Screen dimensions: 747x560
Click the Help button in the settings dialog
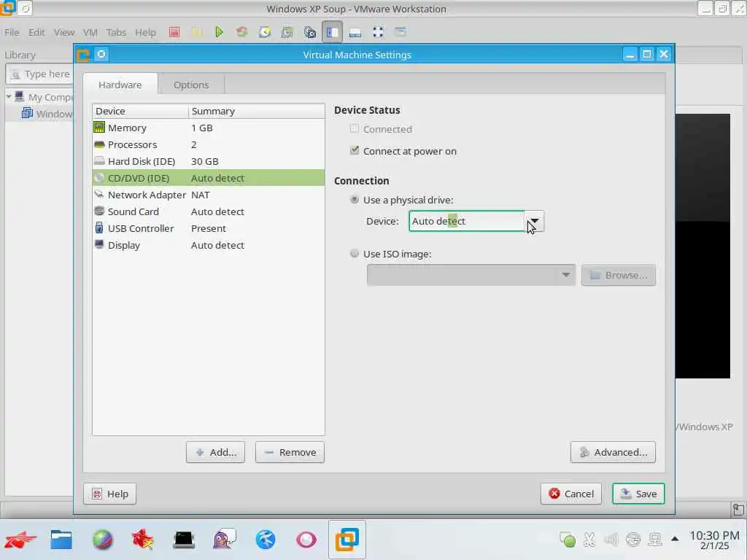point(109,494)
